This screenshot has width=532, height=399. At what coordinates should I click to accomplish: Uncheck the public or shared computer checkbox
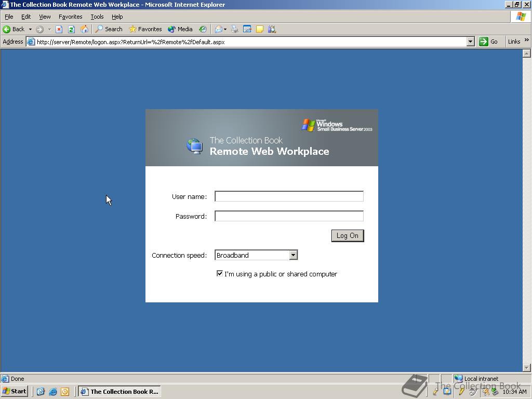[220, 273]
